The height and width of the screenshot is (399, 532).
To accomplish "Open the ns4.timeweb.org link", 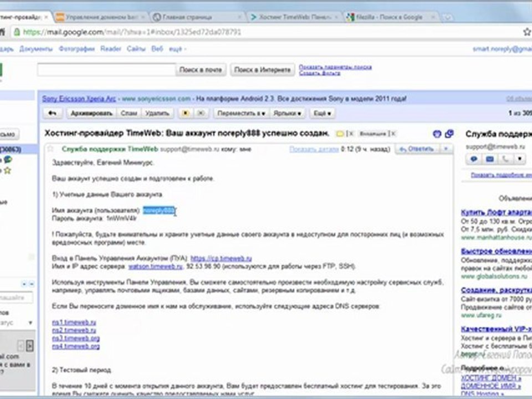I will pos(76,346).
